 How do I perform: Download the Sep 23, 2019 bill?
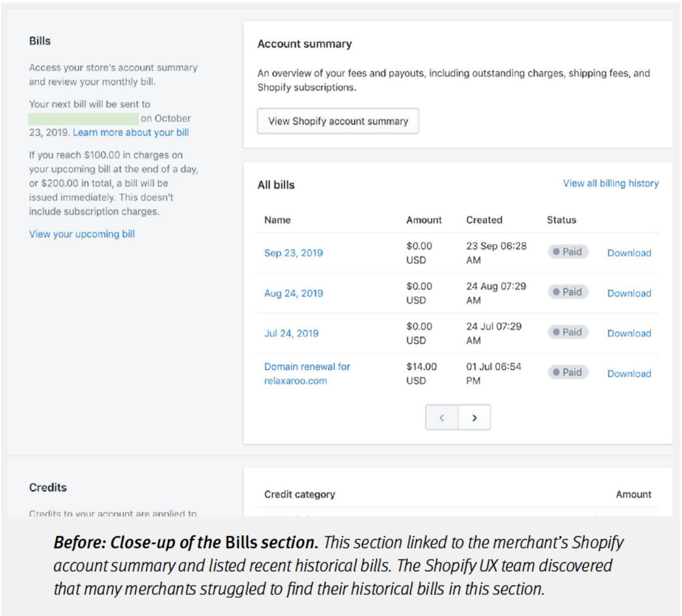click(629, 253)
